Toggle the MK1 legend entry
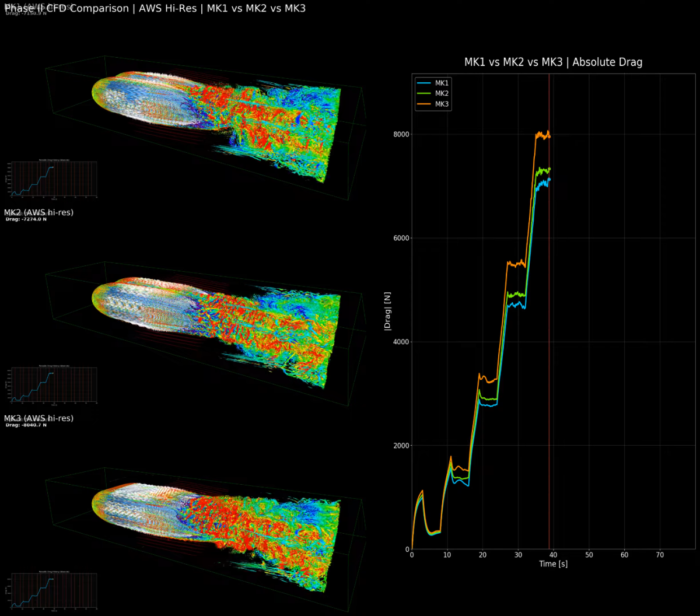 point(440,83)
